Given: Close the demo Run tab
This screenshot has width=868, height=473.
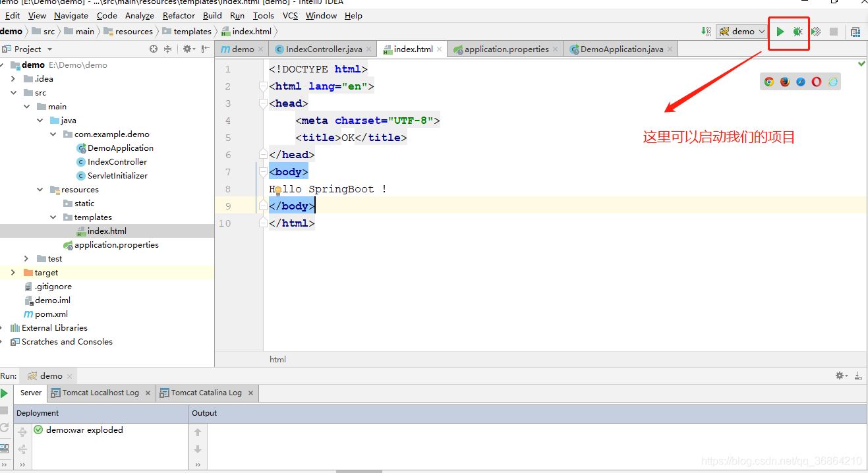Looking at the screenshot, I should point(69,376).
